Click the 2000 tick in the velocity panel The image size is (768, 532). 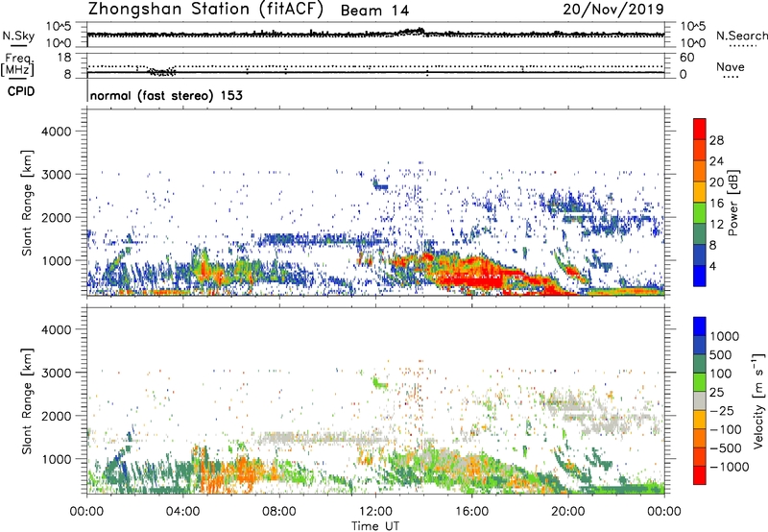point(56,416)
